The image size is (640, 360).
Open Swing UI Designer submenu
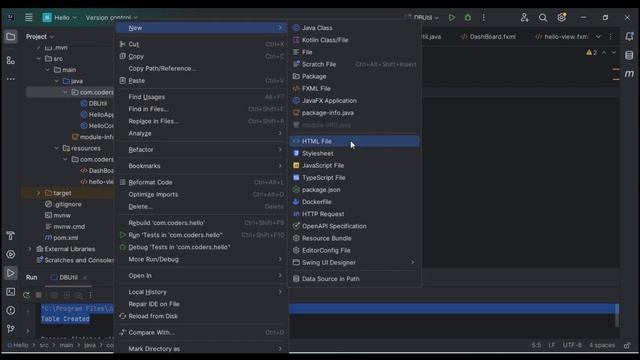(x=354, y=262)
